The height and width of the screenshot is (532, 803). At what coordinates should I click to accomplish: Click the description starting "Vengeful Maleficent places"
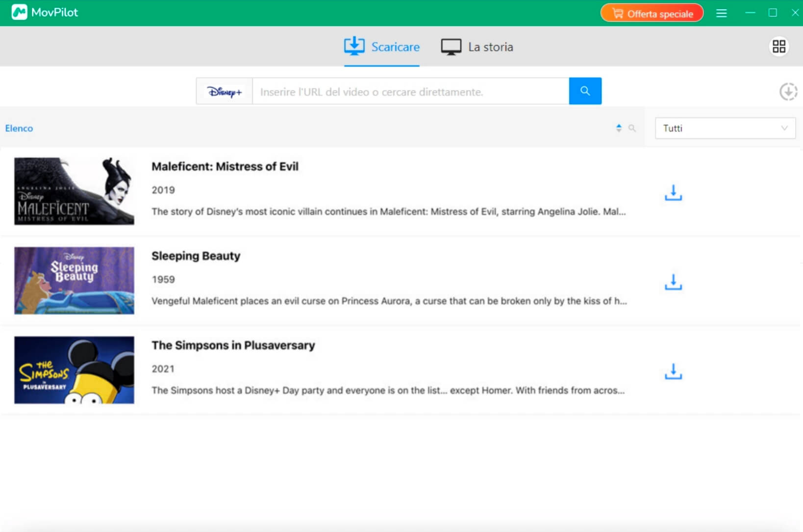389,301
